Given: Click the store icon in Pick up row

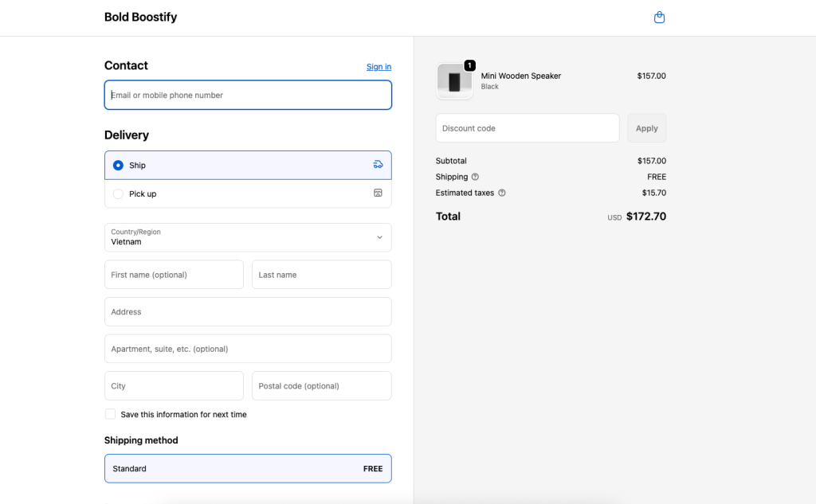Looking at the screenshot, I should (x=378, y=193).
